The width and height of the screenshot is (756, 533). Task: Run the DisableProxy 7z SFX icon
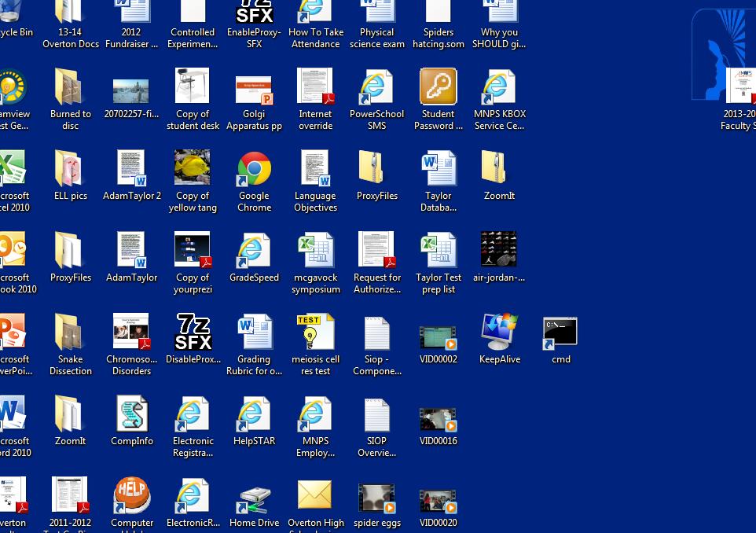193,331
